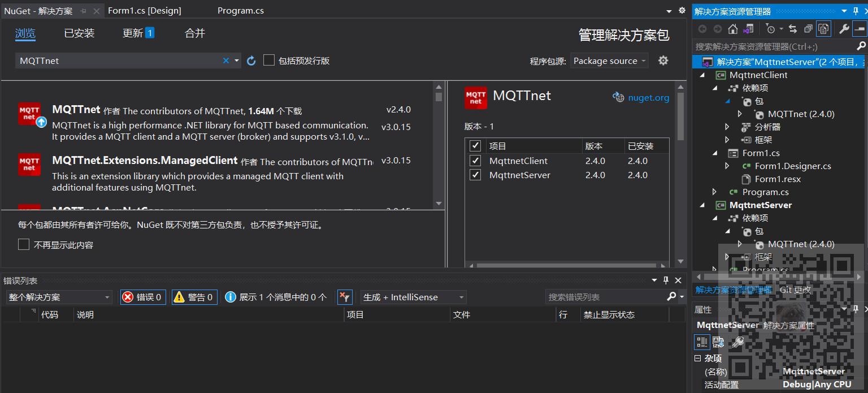Sync with active document in Solution Explorer
Screen dimensions: 868x393
793,29
